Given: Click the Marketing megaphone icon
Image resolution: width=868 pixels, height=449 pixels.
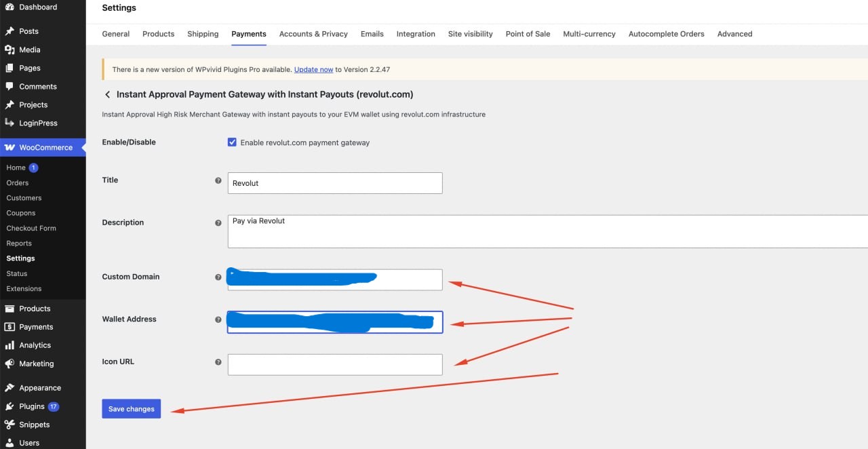Looking at the screenshot, I should coord(9,364).
